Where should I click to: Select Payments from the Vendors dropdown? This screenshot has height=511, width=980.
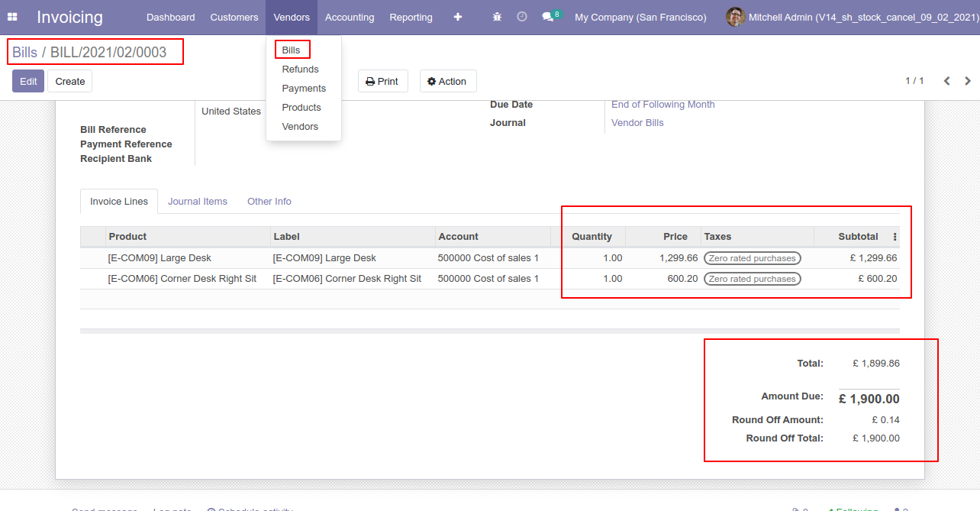pos(304,88)
